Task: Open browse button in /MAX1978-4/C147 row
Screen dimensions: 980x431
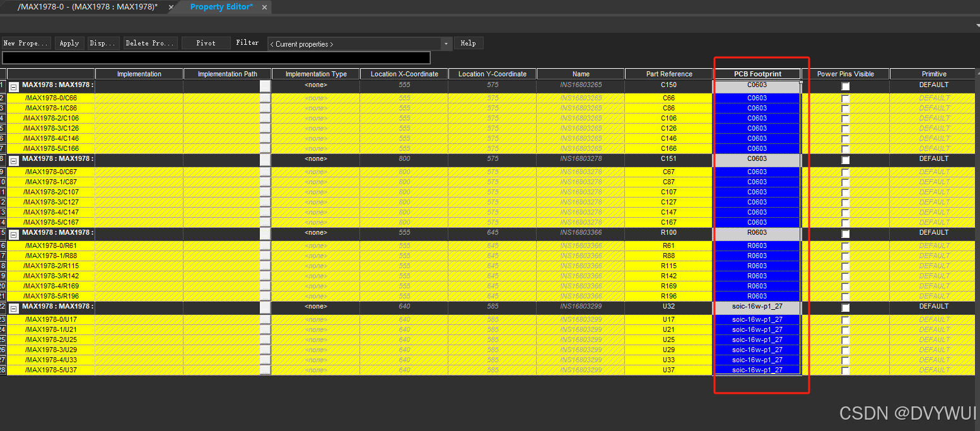Action: [265, 212]
